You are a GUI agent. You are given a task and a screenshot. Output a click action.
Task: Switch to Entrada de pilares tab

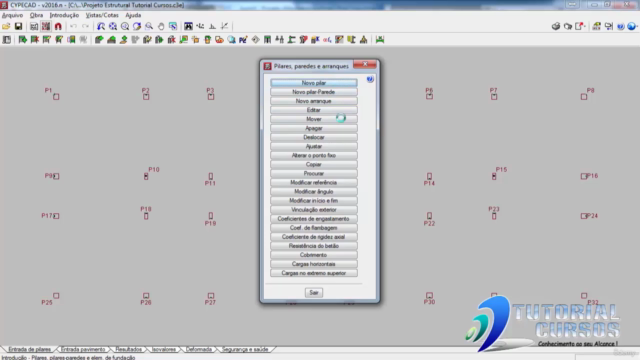(x=29, y=349)
